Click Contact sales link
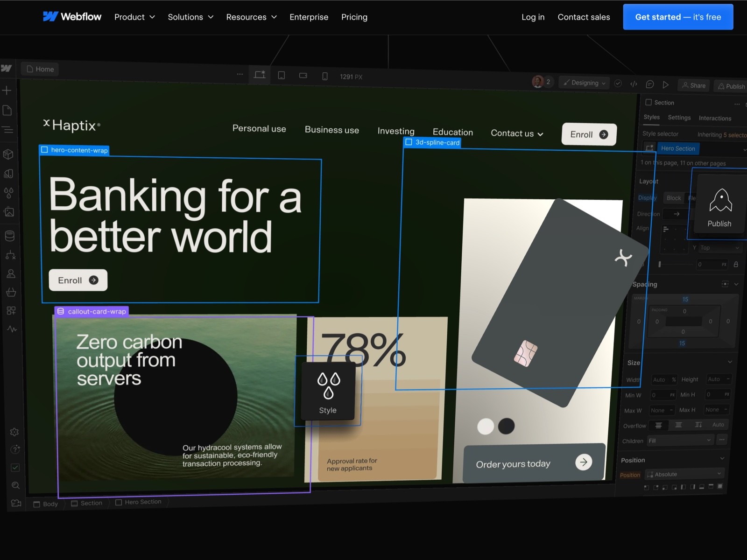 click(584, 17)
